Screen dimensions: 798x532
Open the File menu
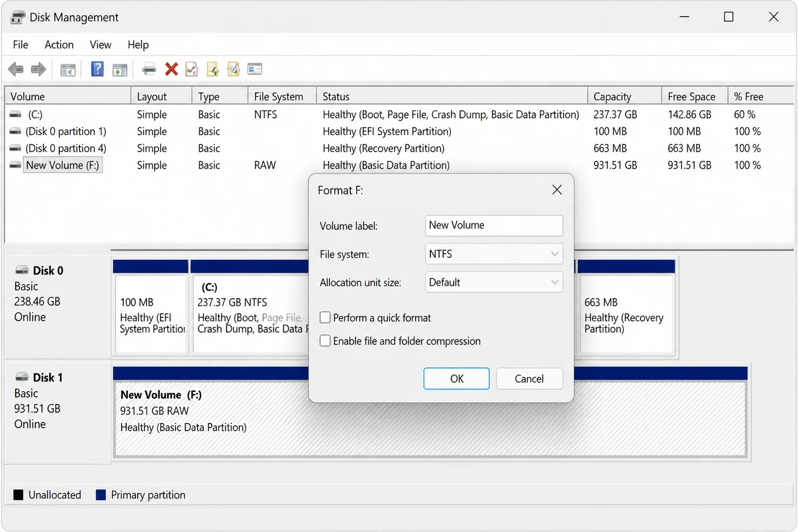pos(20,45)
